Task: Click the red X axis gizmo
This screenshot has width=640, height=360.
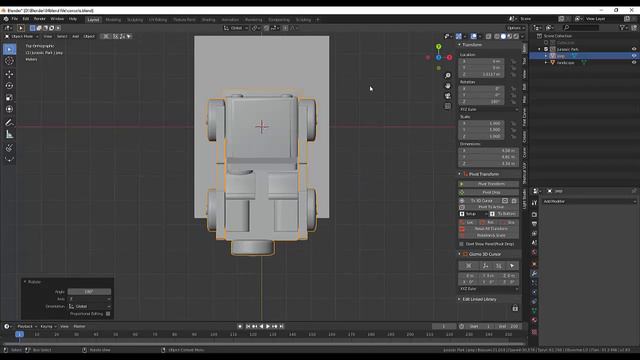Action: coord(449,58)
